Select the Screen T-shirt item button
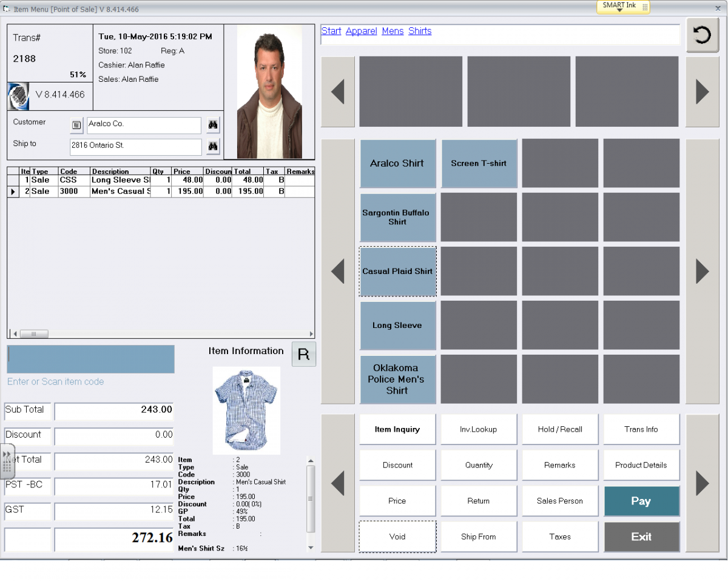728x582 pixels. [479, 163]
